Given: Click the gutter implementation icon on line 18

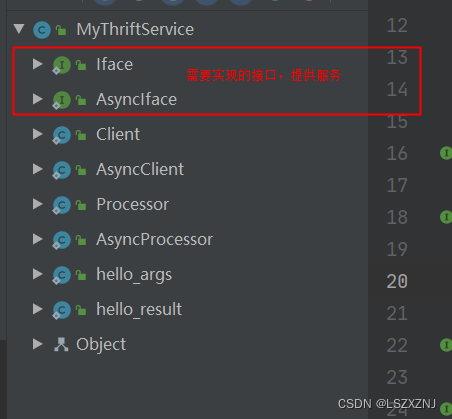Looking at the screenshot, I should pyautogui.click(x=446, y=217).
